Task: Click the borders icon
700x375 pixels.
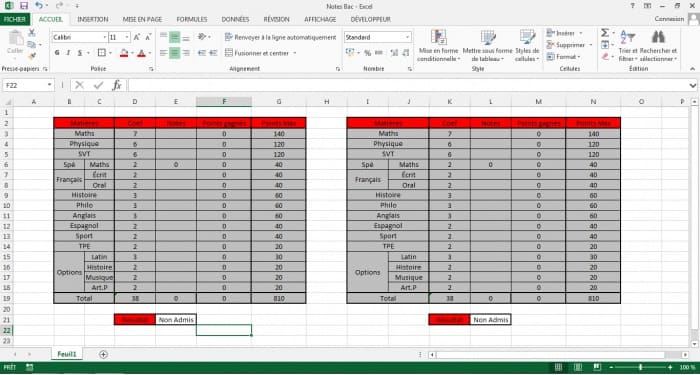Action: click(102, 53)
